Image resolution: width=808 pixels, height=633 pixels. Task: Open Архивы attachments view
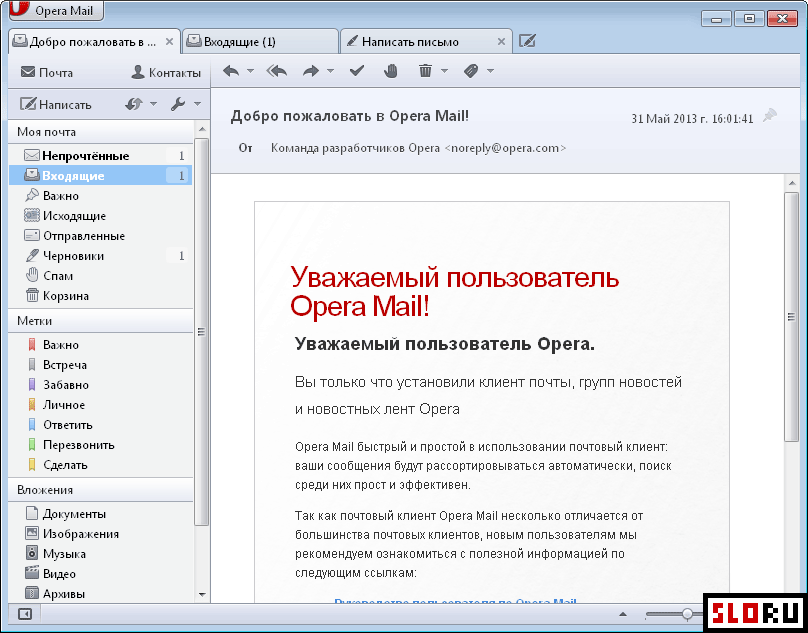tap(100, 594)
